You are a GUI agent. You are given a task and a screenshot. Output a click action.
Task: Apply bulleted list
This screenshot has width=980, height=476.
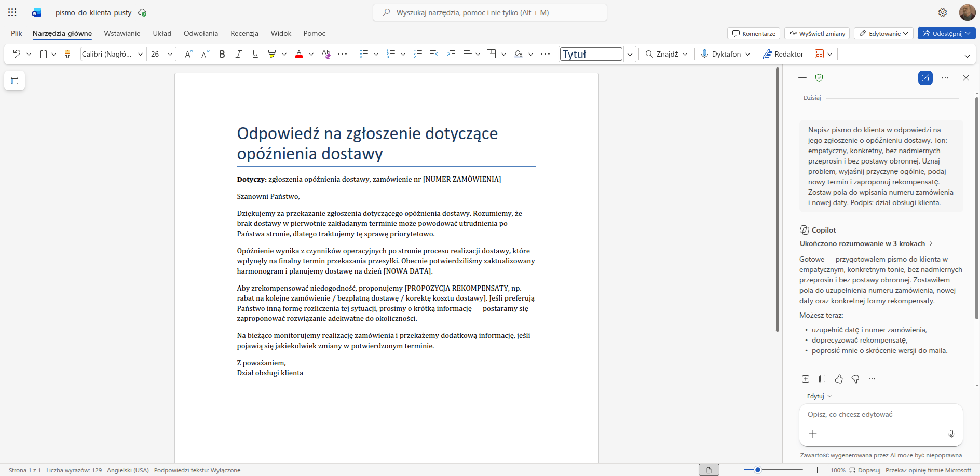click(x=364, y=54)
